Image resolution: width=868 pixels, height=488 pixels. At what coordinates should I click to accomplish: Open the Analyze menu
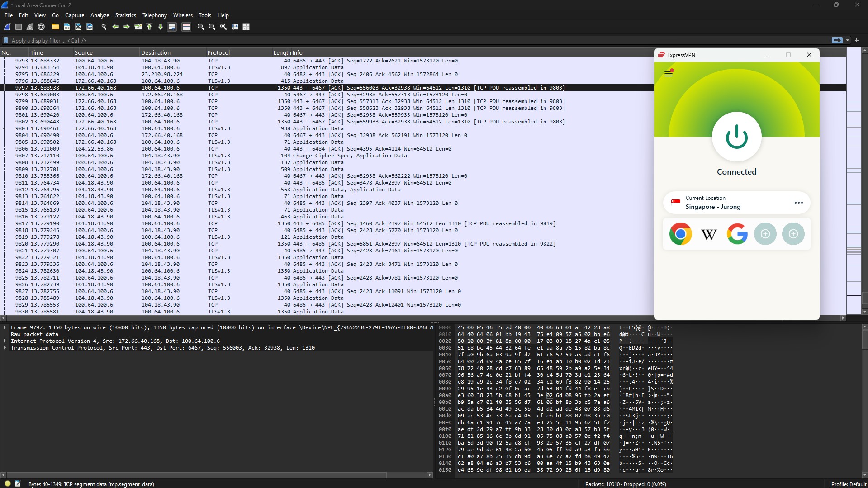pos(100,15)
